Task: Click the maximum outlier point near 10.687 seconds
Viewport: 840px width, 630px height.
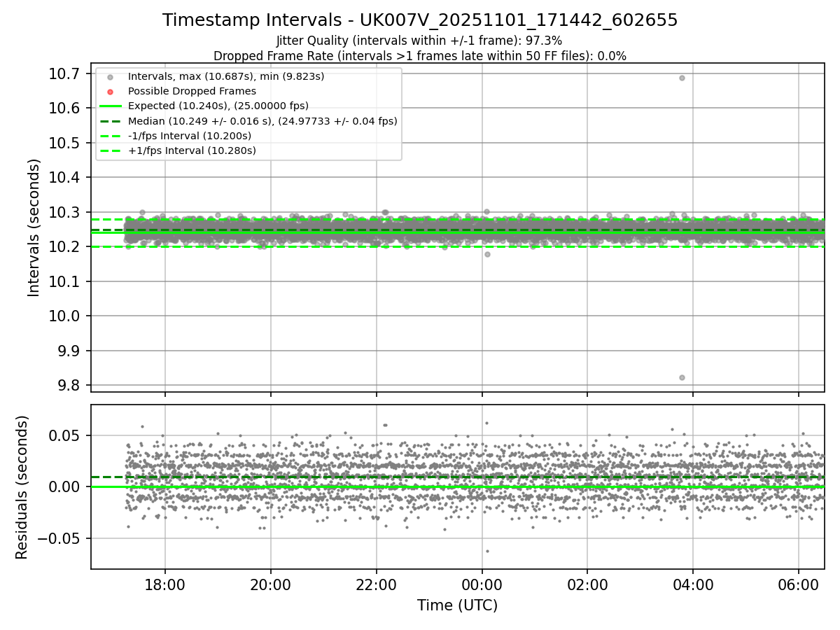Action: point(682,78)
